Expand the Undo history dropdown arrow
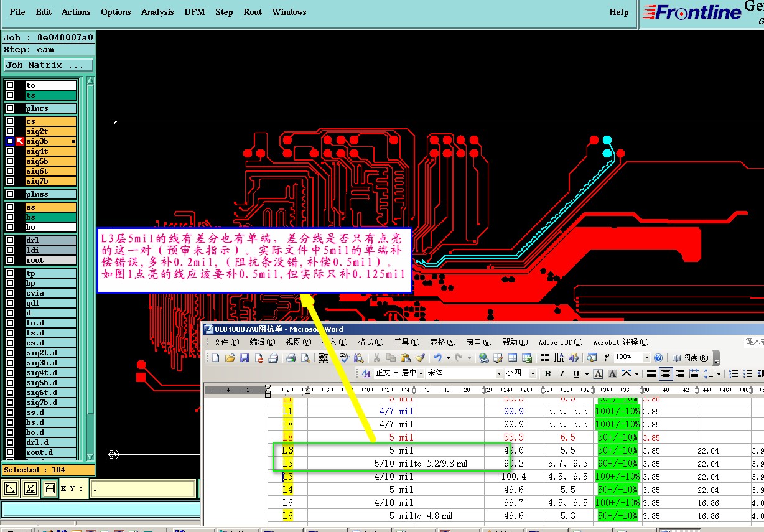The width and height of the screenshot is (764, 532). [x=447, y=358]
